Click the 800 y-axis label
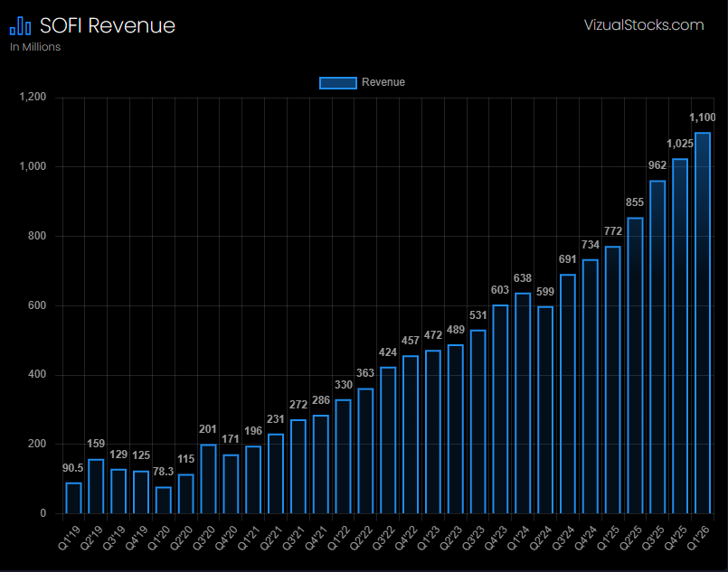 click(37, 236)
